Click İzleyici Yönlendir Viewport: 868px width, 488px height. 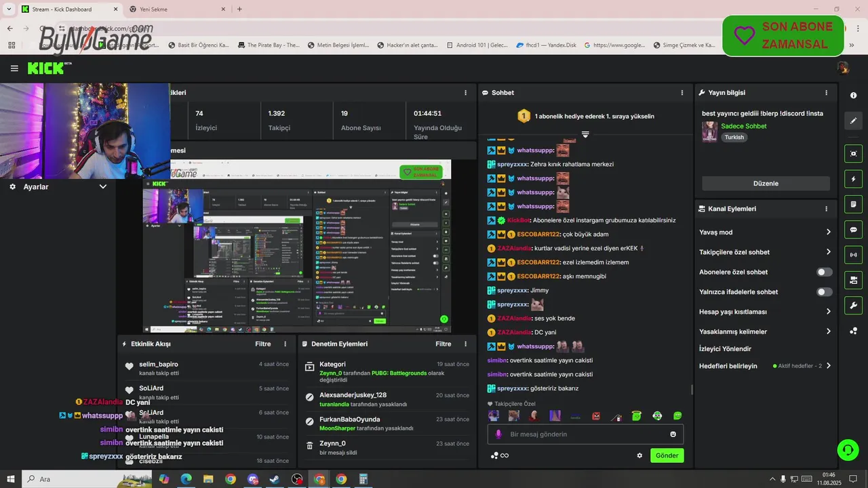click(x=725, y=348)
